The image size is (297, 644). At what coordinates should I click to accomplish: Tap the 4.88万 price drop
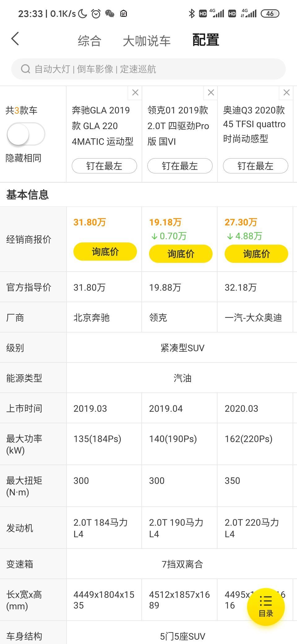tap(244, 236)
